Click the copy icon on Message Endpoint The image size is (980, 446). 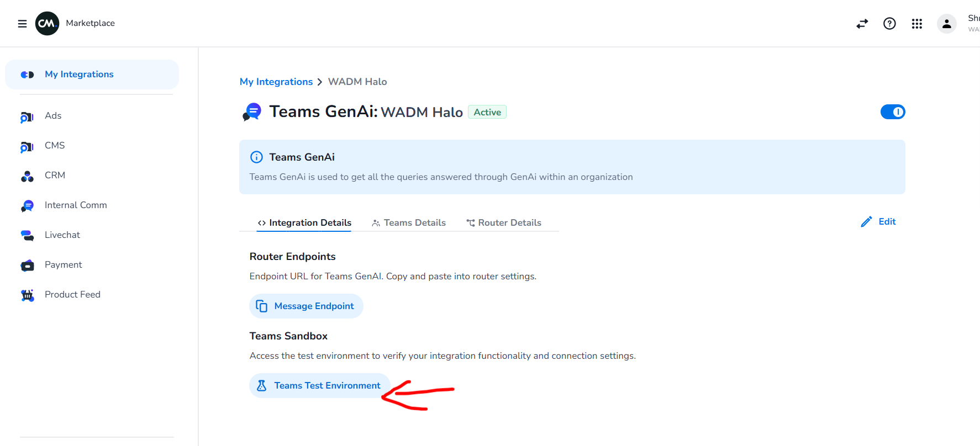pyautogui.click(x=262, y=306)
